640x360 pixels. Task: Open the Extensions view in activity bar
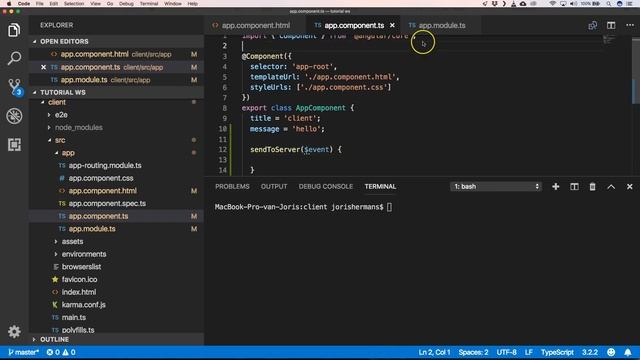tap(14, 144)
